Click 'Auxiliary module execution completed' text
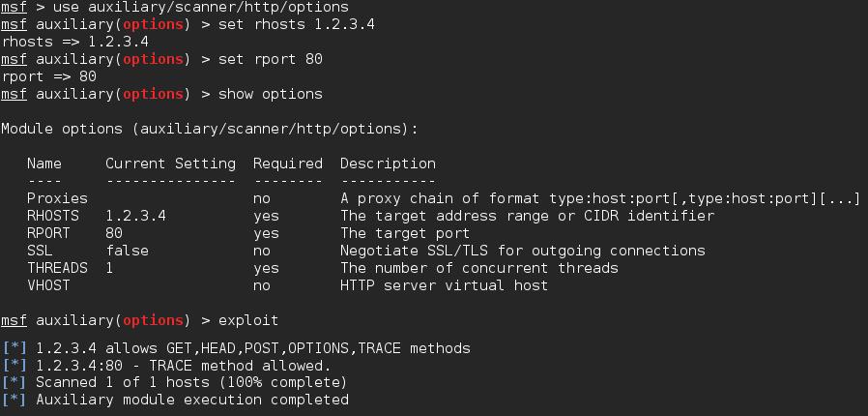 (x=192, y=400)
